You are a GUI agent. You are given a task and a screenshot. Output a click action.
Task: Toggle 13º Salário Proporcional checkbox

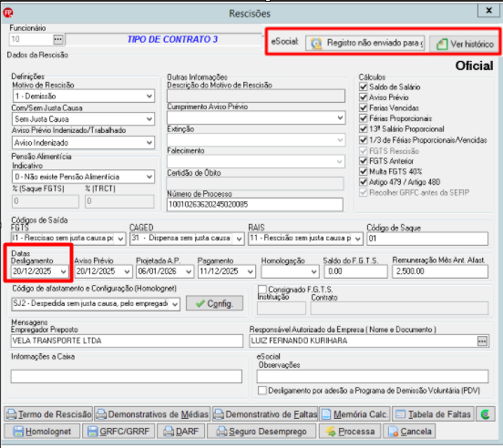[364, 129]
